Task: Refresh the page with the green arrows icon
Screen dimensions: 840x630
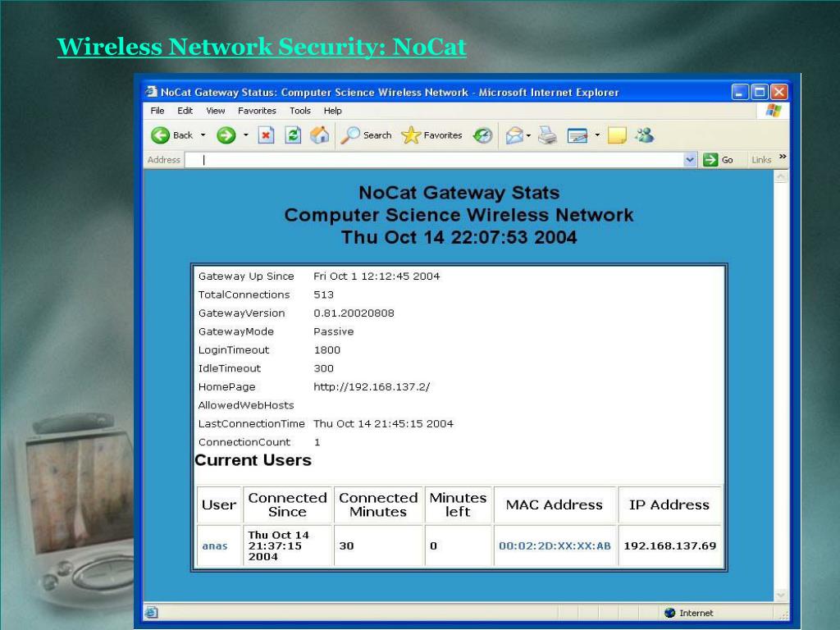Action: [x=293, y=135]
